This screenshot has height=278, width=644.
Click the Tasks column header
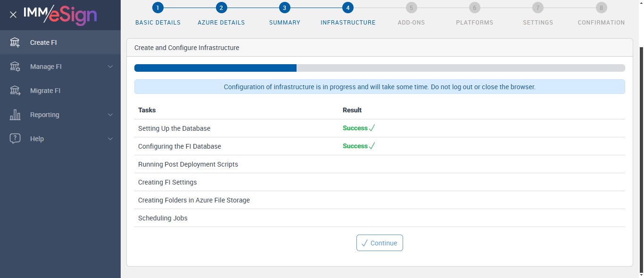click(x=147, y=110)
